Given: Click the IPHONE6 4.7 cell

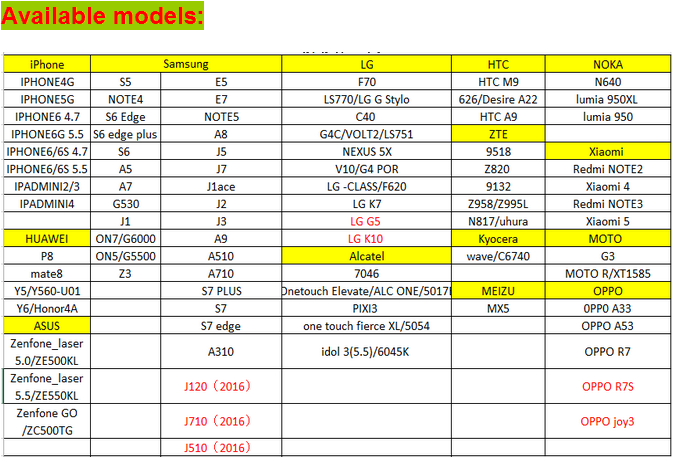Looking at the screenshot, I should 47,117.
